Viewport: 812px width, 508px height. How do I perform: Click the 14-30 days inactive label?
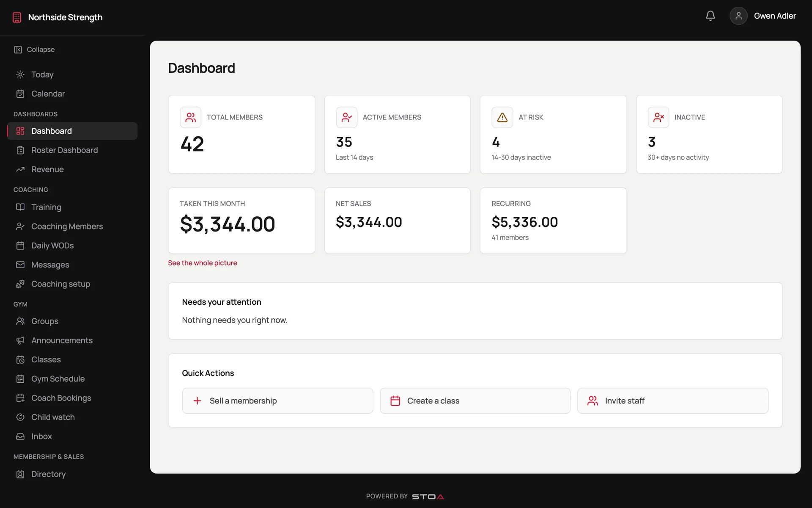click(x=521, y=157)
